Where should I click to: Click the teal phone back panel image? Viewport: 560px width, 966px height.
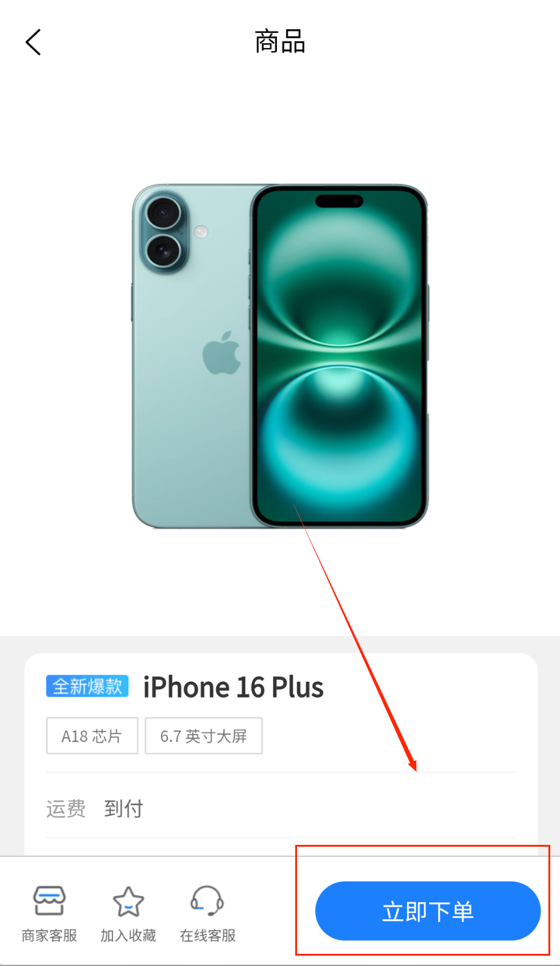(191, 356)
